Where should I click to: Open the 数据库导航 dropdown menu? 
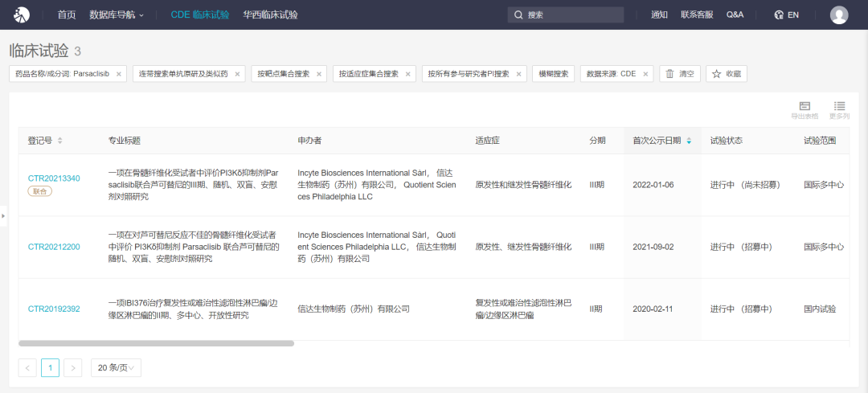click(x=117, y=15)
